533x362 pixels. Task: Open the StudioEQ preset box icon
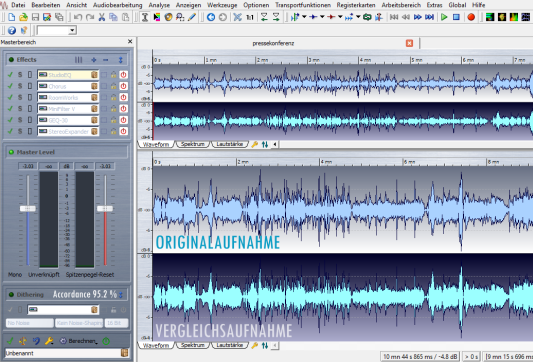[x=94, y=75]
